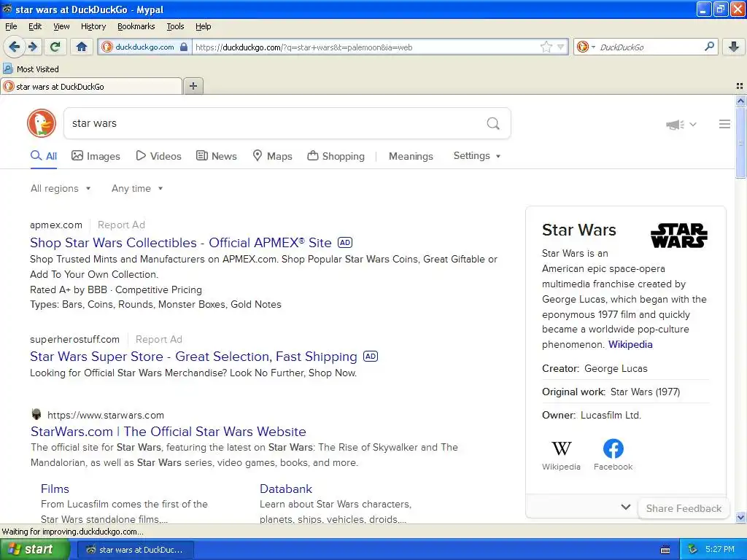747x560 pixels.
Task: Click the AD badge on Super Store result
Action: tap(370, 356)
